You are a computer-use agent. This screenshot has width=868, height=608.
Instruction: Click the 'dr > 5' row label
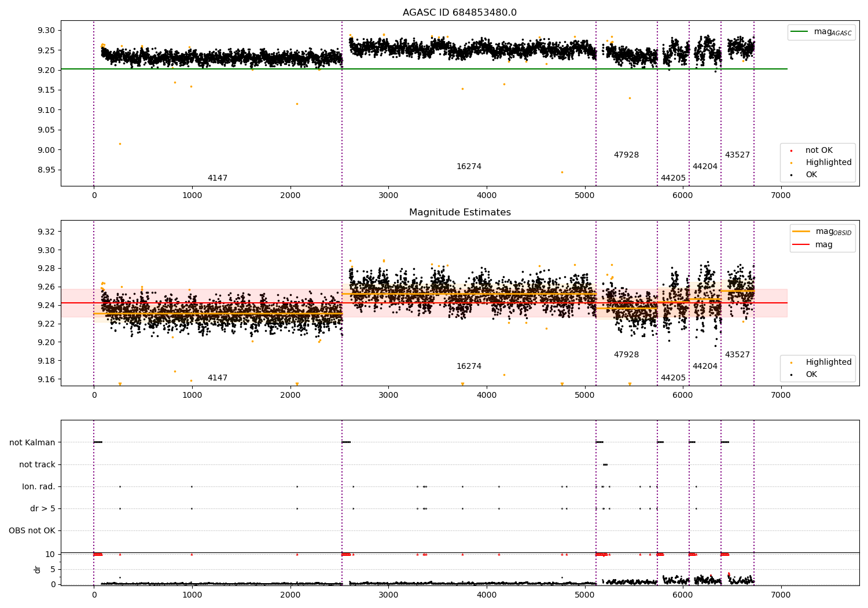[x=43, y=509]
